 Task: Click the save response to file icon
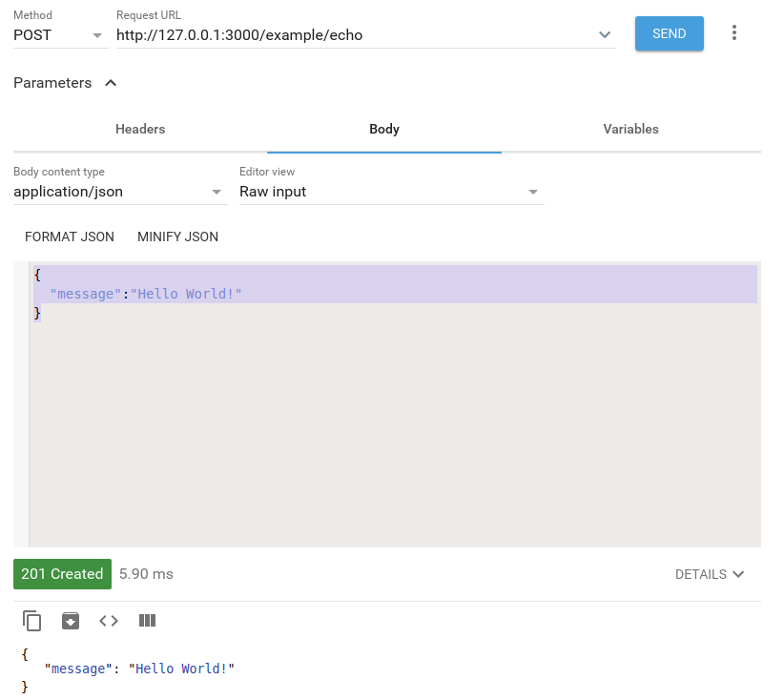71,621
